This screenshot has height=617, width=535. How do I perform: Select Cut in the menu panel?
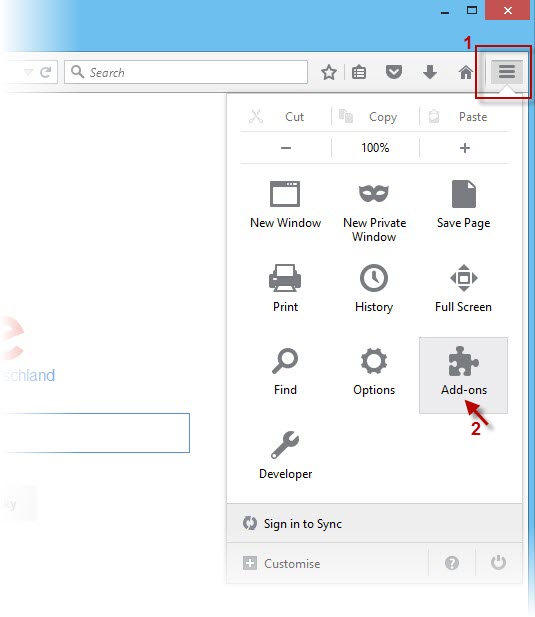[286, 116]
